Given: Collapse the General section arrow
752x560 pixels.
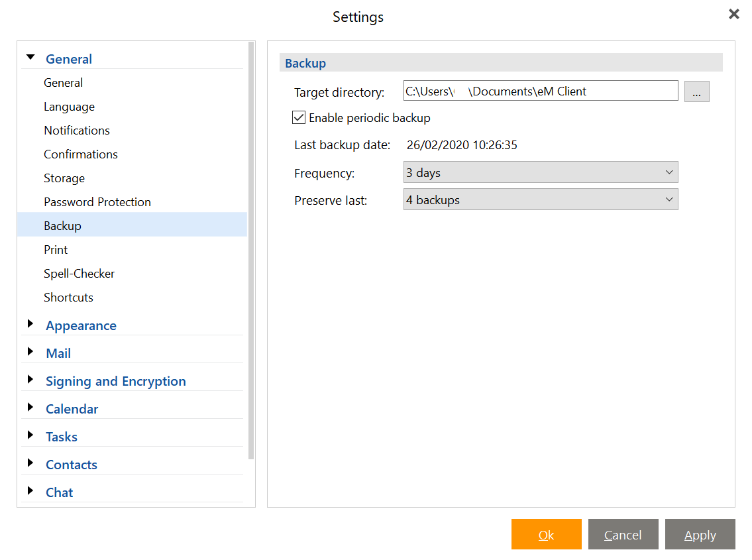Looking at the screenshot, I should tap(30, 57).
